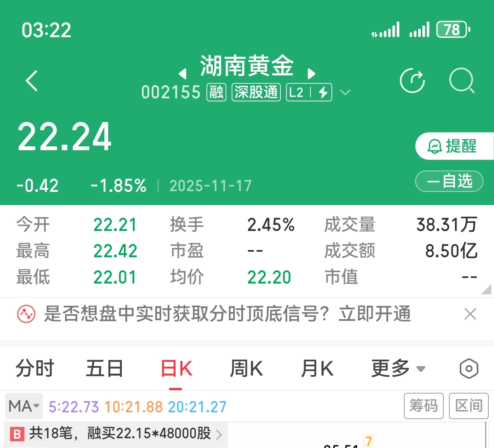
Task: Dismiss the signal promo banner with X
Action: 470,314
